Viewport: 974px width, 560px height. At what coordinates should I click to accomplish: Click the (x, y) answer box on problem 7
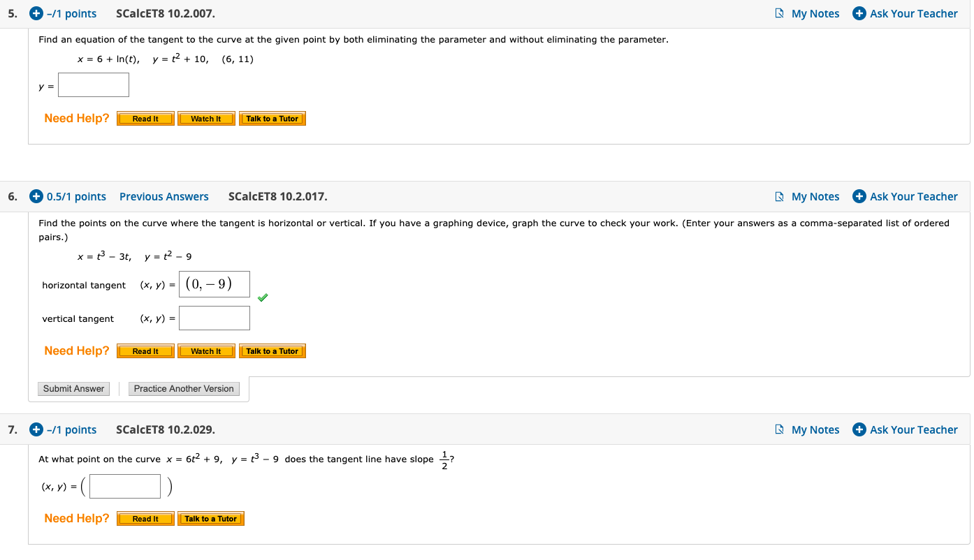tap(124, 486)
